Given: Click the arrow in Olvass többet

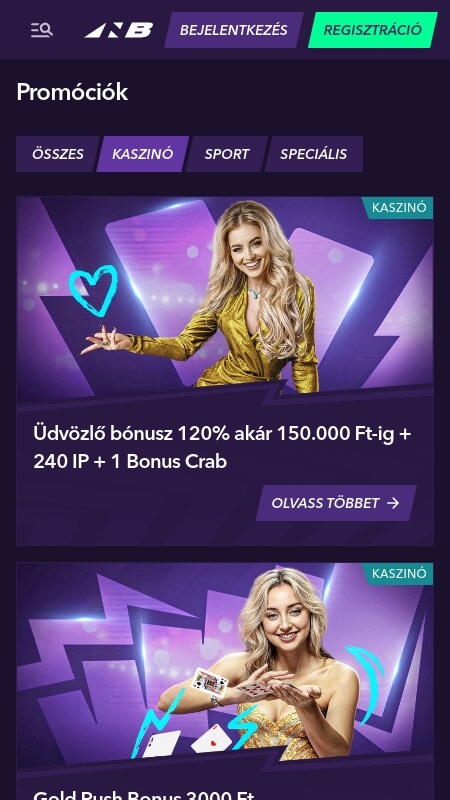Looking at the screenshot, I should point(393,503).
